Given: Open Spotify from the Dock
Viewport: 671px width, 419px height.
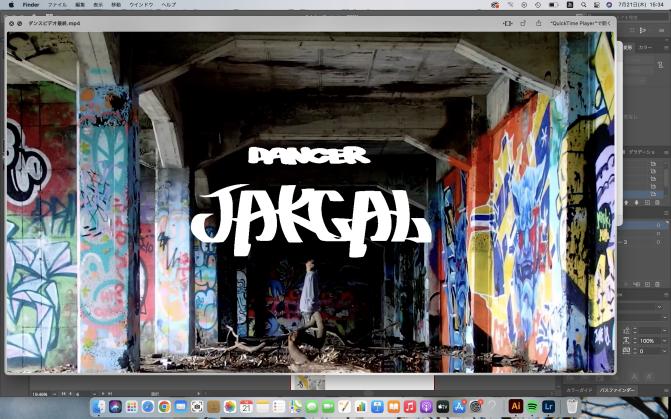Looking at the screenshot, I should [x=532, y=406].
